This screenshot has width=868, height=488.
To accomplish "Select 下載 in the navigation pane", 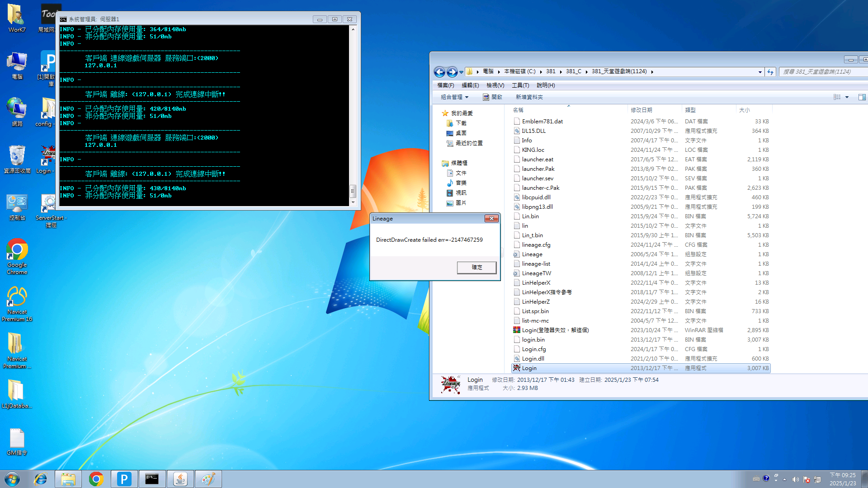I will 461,123.
